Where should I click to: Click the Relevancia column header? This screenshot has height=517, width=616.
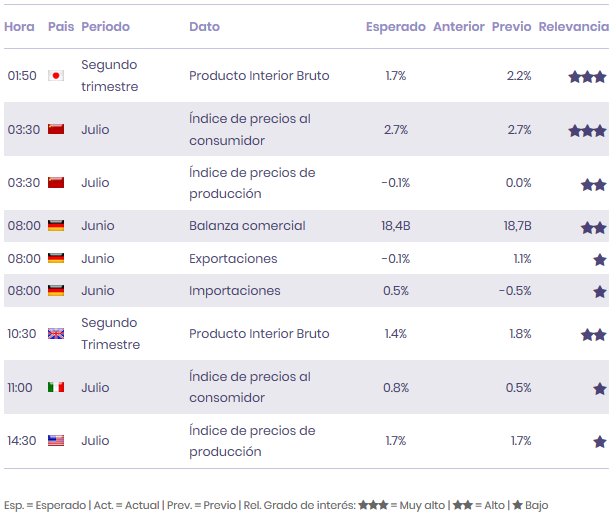click(573, 27)
